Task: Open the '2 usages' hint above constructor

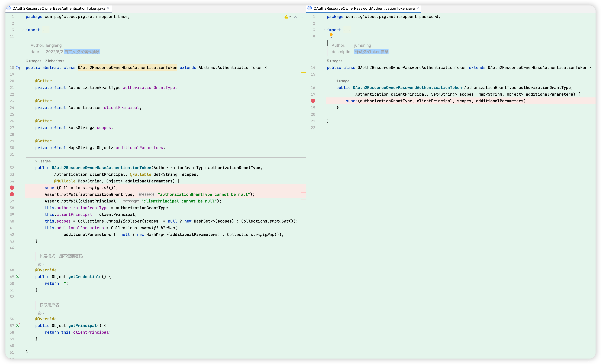Action: point(43,161)
